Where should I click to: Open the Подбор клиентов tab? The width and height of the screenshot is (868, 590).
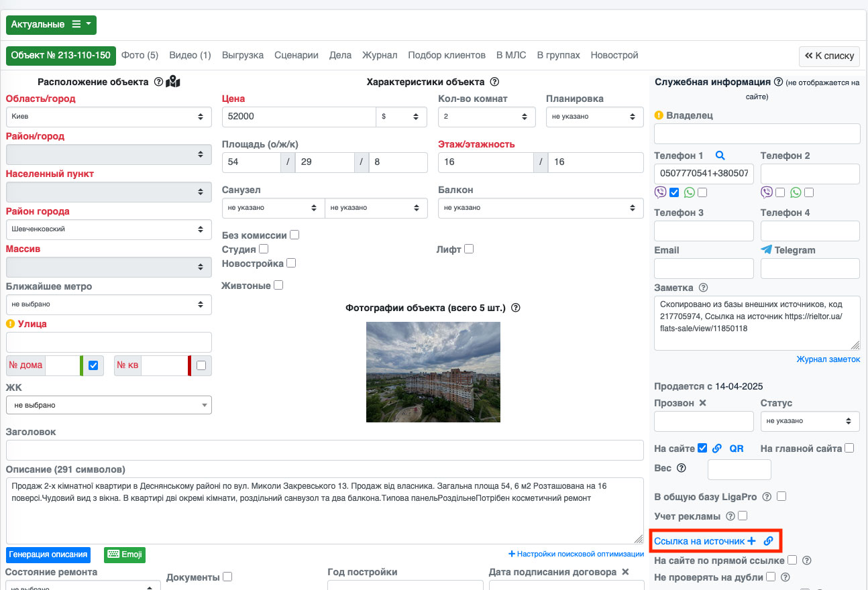[x=446, y=55]
